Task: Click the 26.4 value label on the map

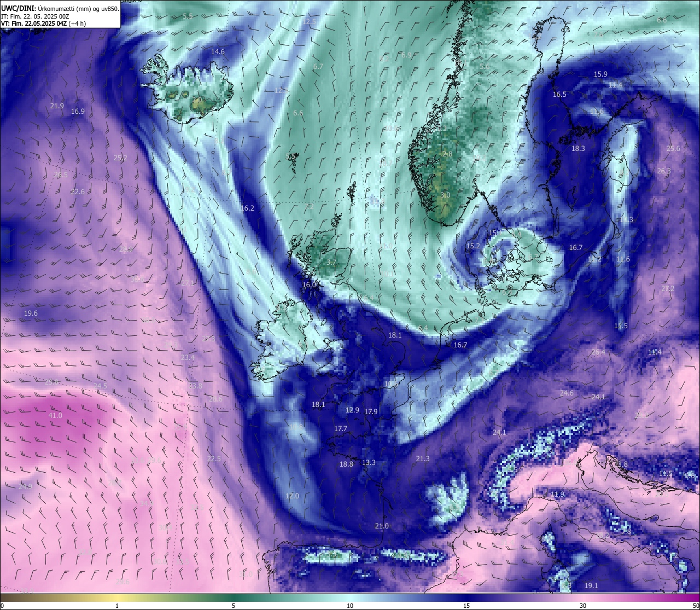Action: 598,352
